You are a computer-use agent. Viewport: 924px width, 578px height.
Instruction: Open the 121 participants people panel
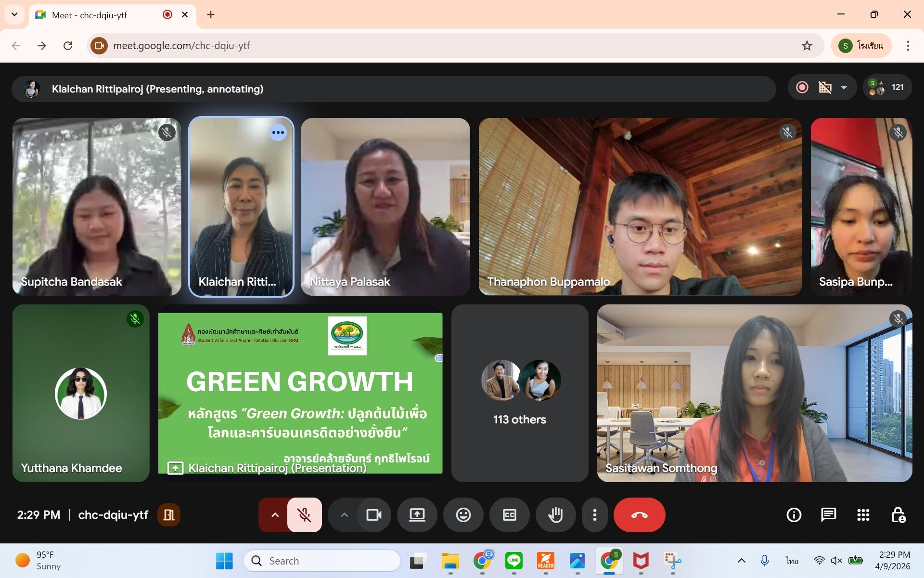point(887,87)
